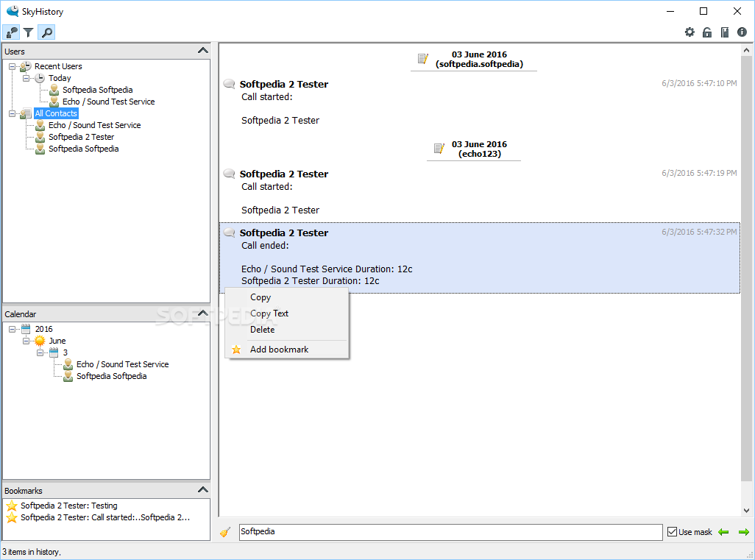Select Echo / Sound Test Service under Today

point(109,102)
